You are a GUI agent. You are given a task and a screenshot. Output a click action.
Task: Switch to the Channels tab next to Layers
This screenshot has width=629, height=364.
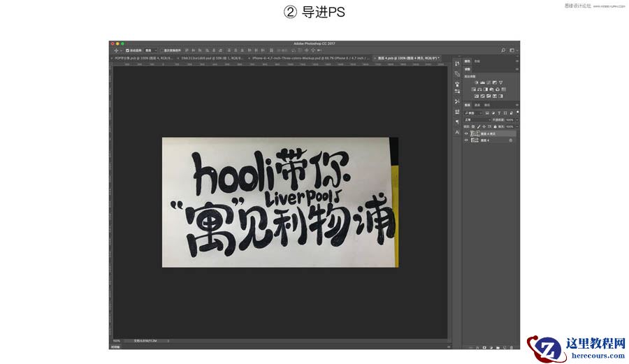[477, 105]
